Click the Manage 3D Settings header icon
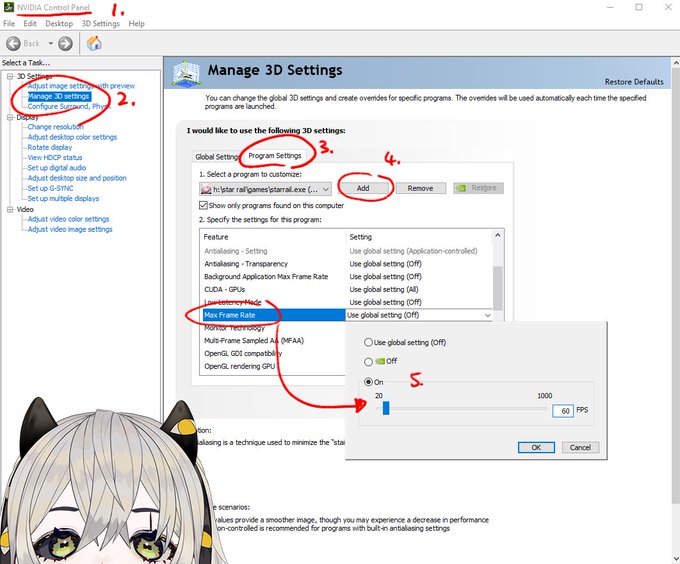 point(186,73)
